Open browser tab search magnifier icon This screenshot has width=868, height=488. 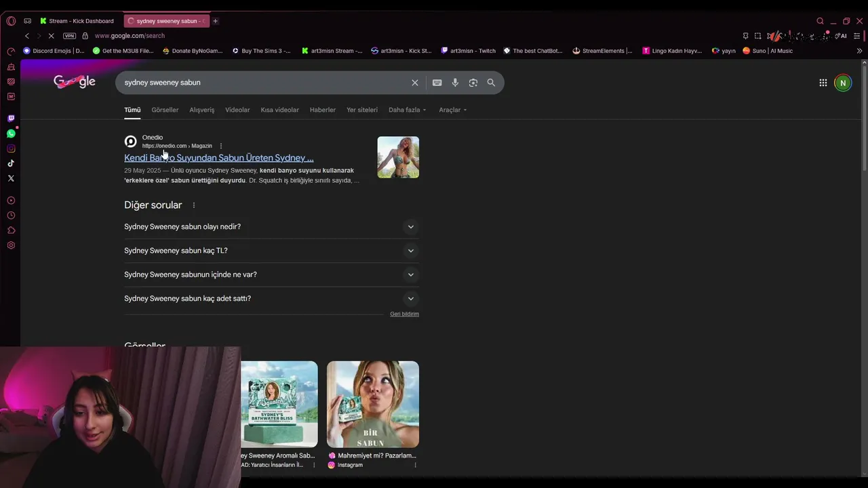pyautogui.click(x=820, y=21)
